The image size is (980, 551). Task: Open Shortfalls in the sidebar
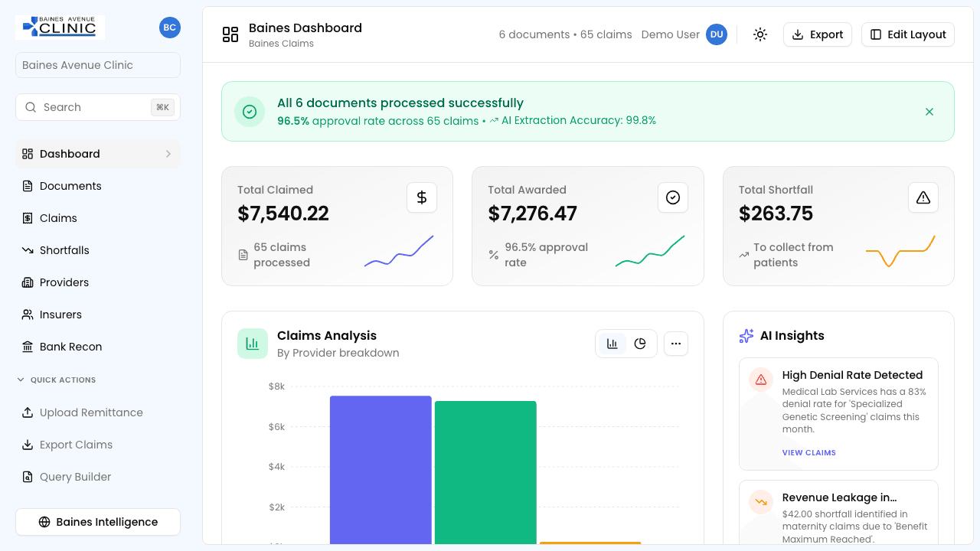pos(64,250)
